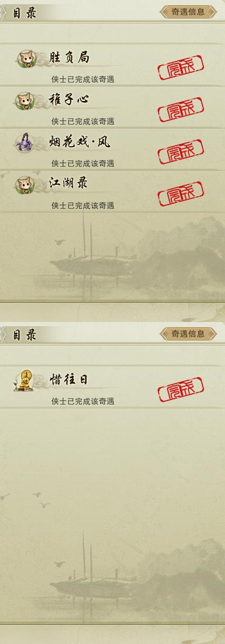Open the 惜往日 adventure entry

[69, 379]
